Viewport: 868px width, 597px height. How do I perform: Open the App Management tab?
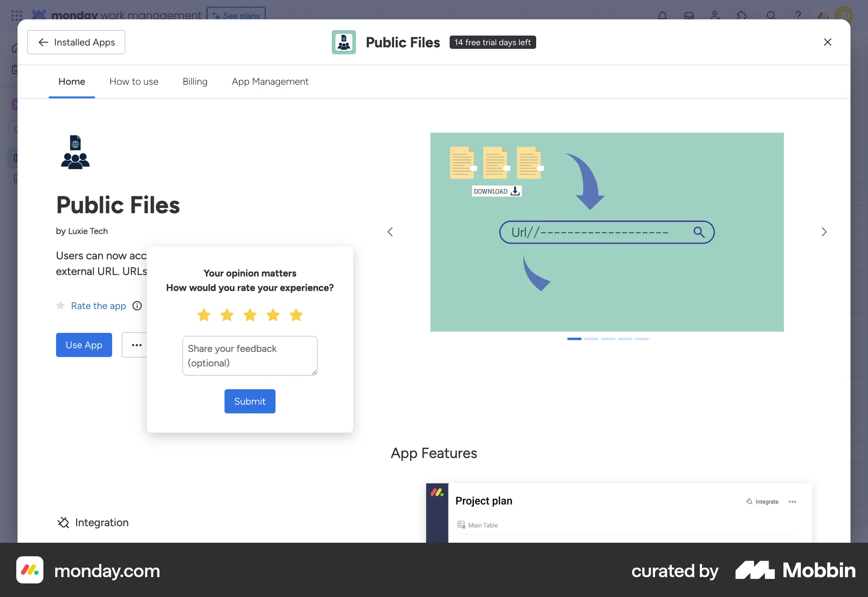[270, 82]
